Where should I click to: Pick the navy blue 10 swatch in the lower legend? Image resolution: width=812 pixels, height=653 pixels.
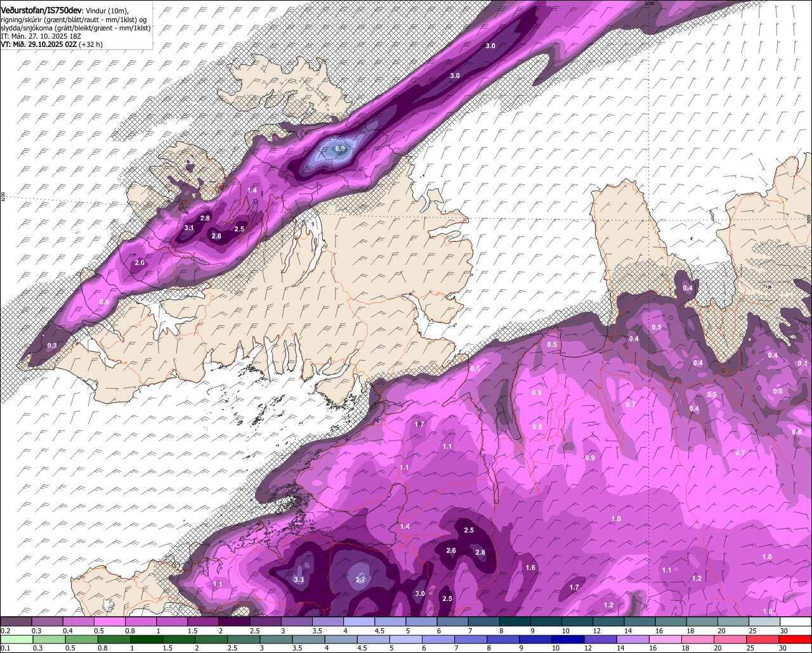coord(568,639)
